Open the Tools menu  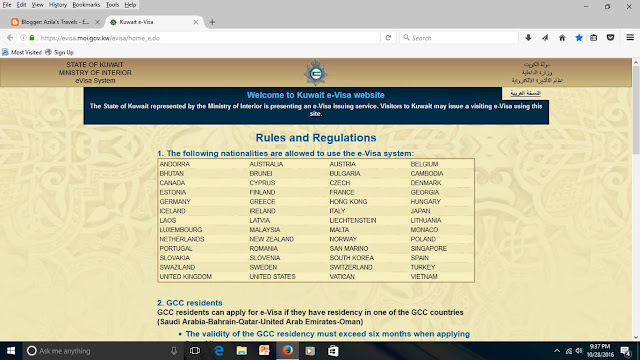[112, 5]
